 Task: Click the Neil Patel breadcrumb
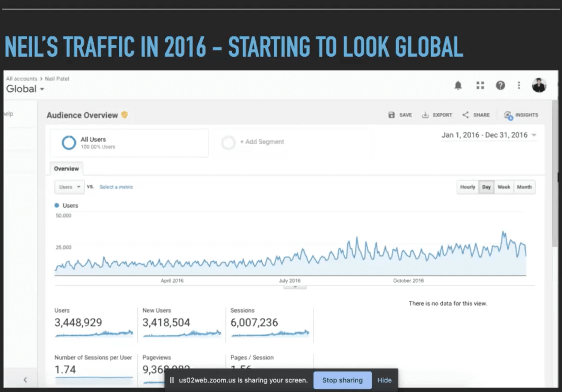tap(57, 79)
